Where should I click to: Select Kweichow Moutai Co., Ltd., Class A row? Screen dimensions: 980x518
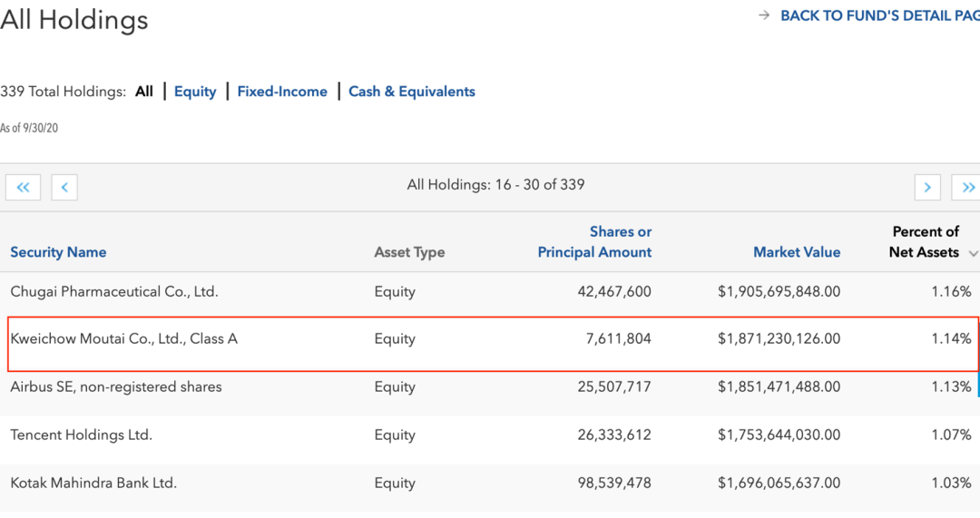(123, 339)
